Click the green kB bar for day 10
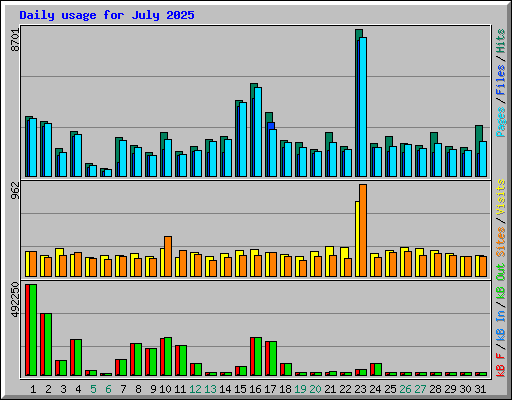This screenshot has height=400, width=512. click(168, 357)
